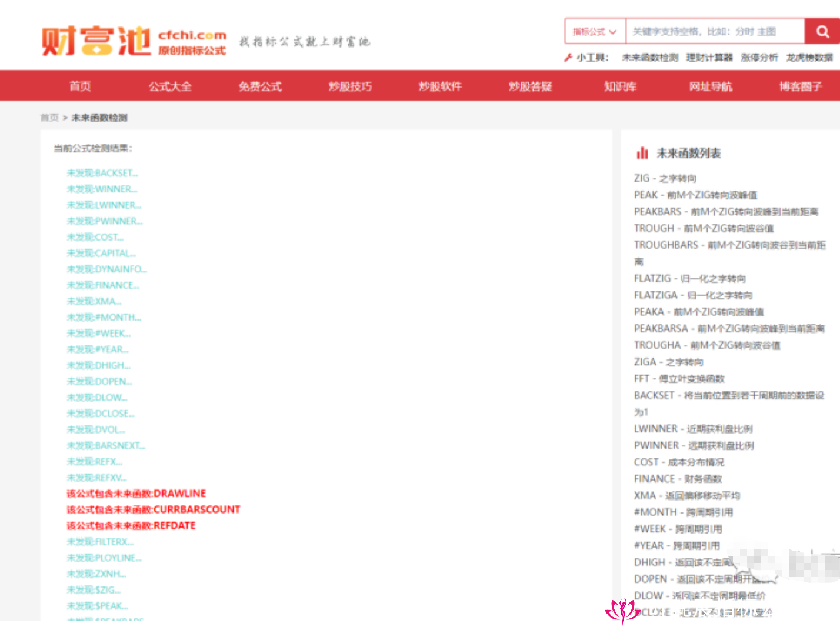Select the 知识库 navigation item

click(620, 86)
